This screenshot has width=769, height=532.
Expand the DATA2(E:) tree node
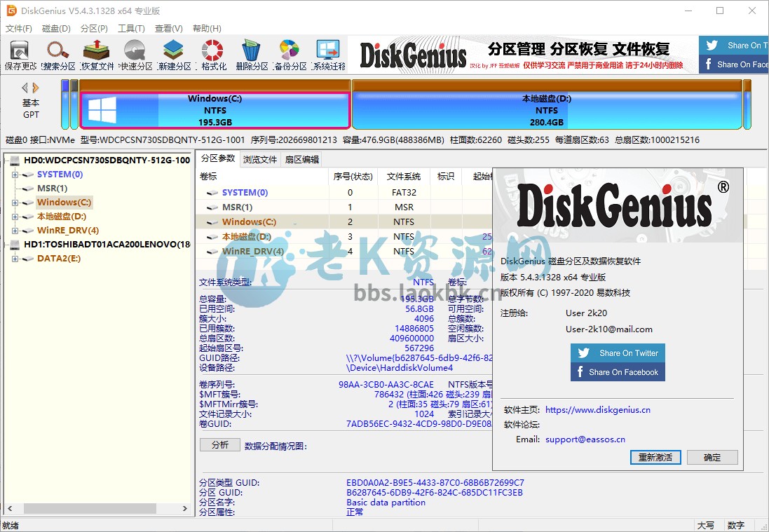pyautogui.click(x=15, y=259)
